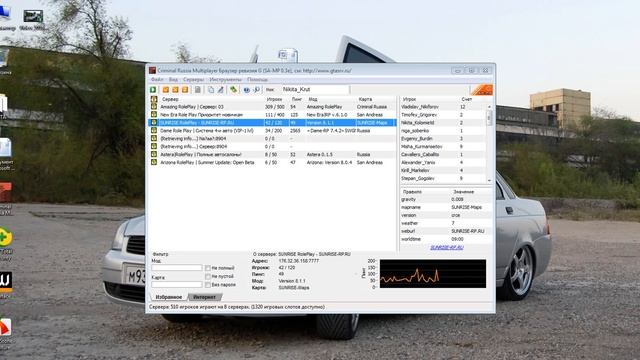Select the gravity rule row
Screen dimensions: 640x360
[x=447, y=199]
